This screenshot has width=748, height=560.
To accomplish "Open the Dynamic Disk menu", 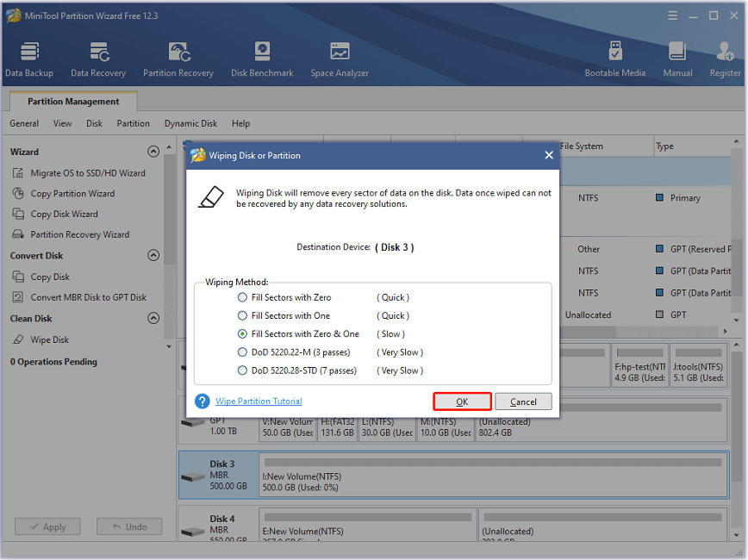I will [x=190, y=123].
